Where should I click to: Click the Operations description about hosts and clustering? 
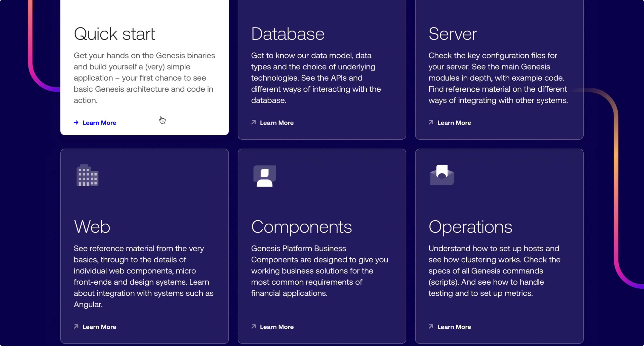(x=495, y=271)
